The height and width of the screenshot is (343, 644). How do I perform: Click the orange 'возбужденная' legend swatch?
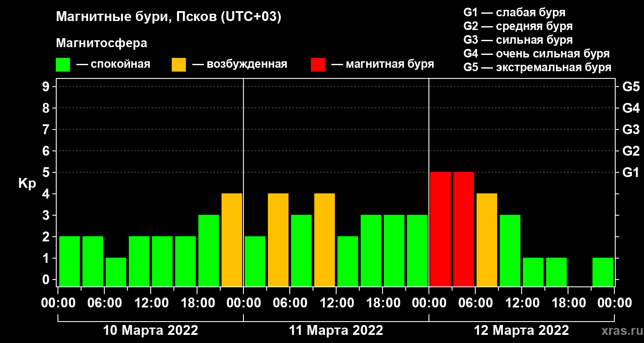pos(179,65)
